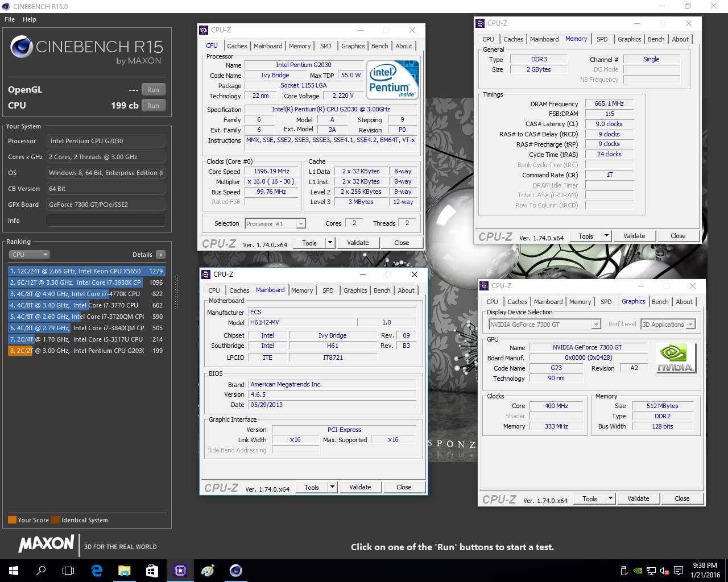
Task: Select ranking entry Core i7-4770K
Action: [86, 294]
